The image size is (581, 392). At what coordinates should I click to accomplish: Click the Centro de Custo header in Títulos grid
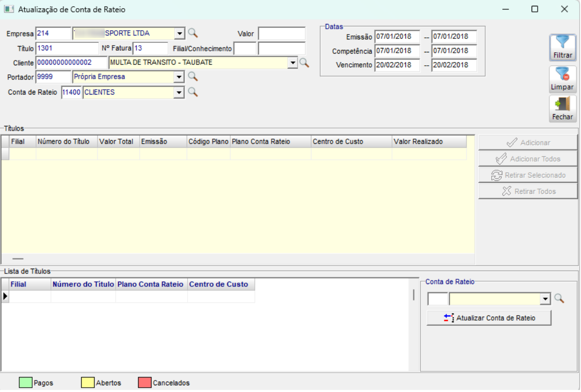pyautogui.click(x=351, y=142)
